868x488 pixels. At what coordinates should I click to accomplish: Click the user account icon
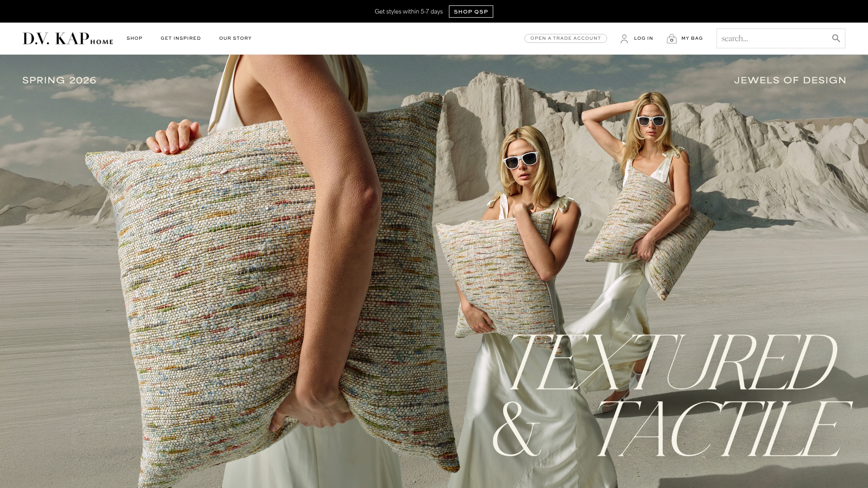click(x=624, y=39)
